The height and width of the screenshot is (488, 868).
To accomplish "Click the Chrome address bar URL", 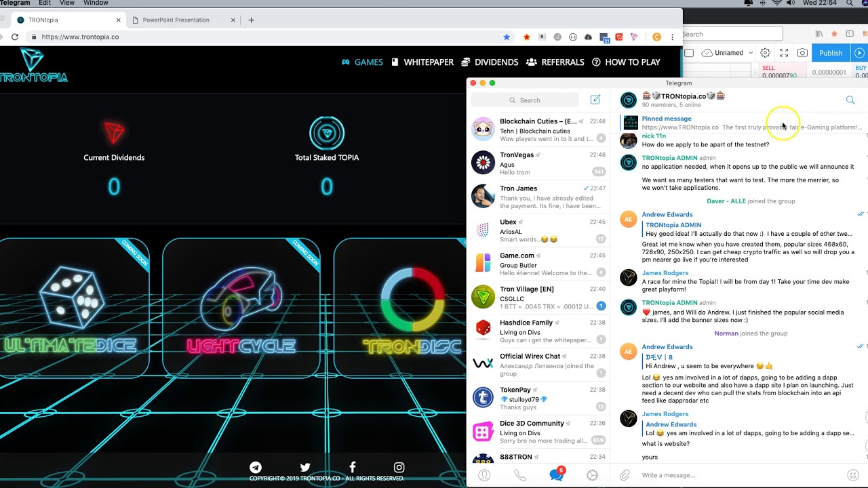I will tap(80, 37).
